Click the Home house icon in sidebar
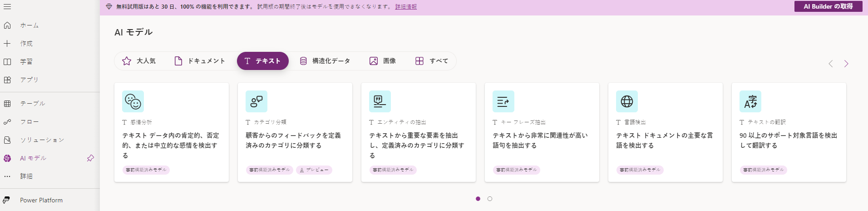This screenshot has height=211, width=868. pos(7,25)
